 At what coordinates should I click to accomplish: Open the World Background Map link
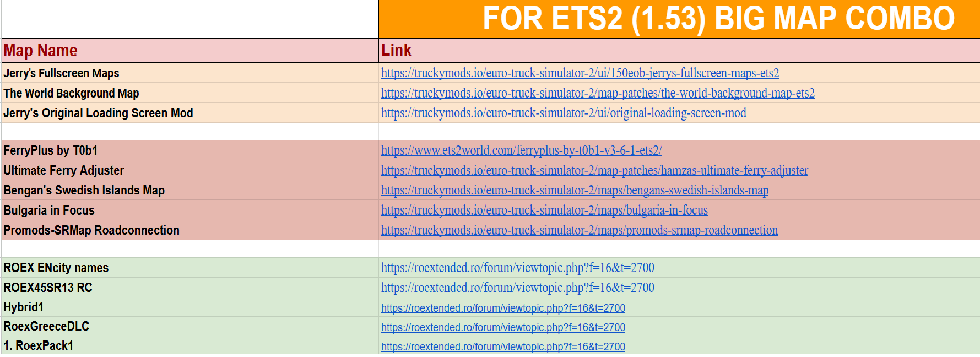pyautogui.click(x=598, y=93)
